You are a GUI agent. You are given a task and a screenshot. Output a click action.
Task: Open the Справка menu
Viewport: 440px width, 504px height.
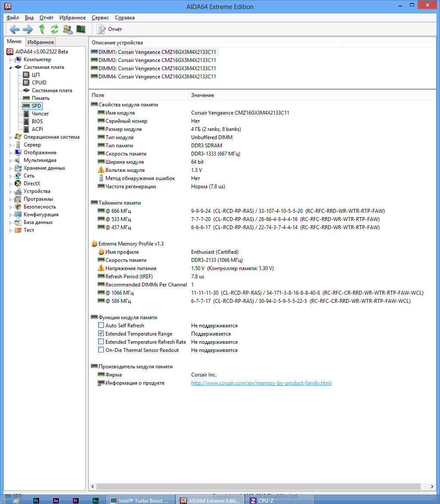click(x=124, y=18)
